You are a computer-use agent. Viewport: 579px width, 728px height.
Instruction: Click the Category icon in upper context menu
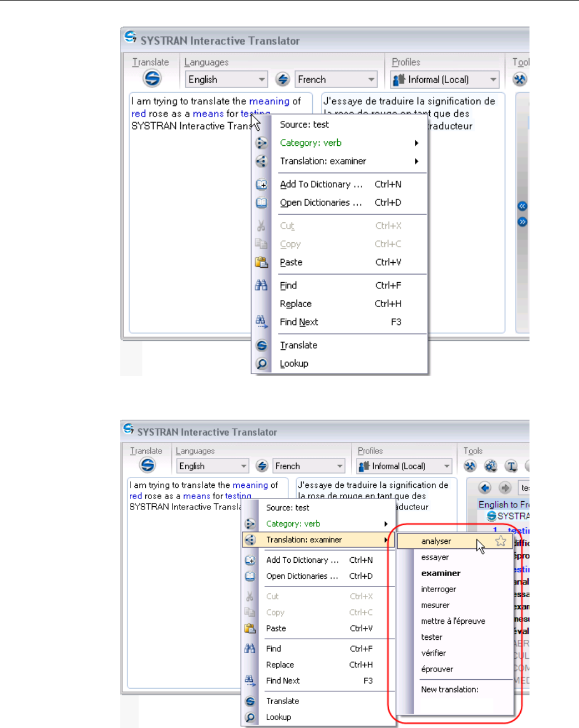261,143
